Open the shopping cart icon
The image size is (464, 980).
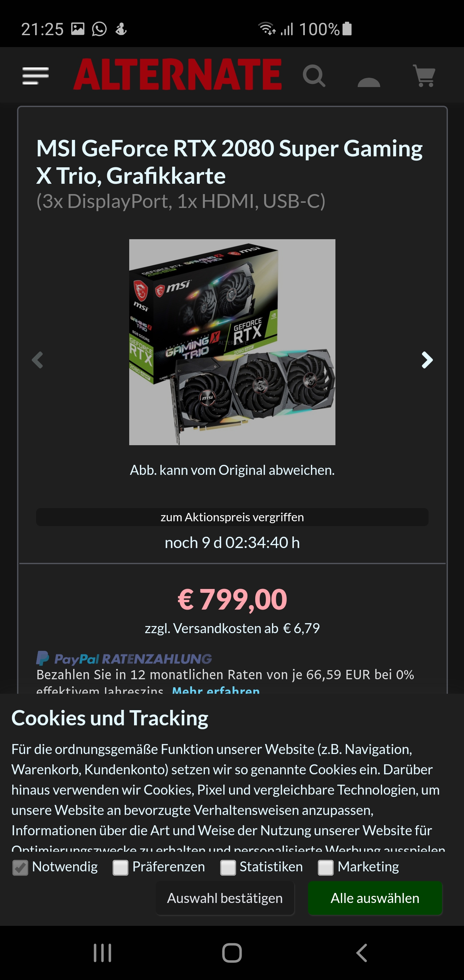click(424, 76)
